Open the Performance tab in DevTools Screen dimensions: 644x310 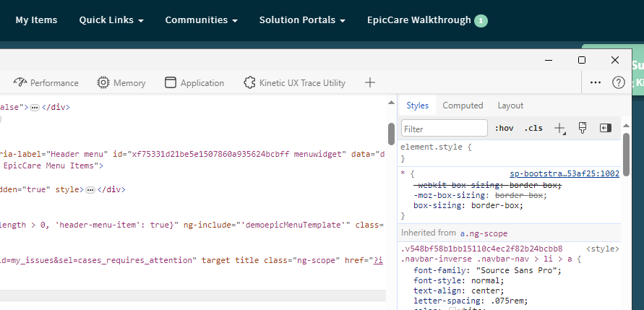tap(46, 83)
